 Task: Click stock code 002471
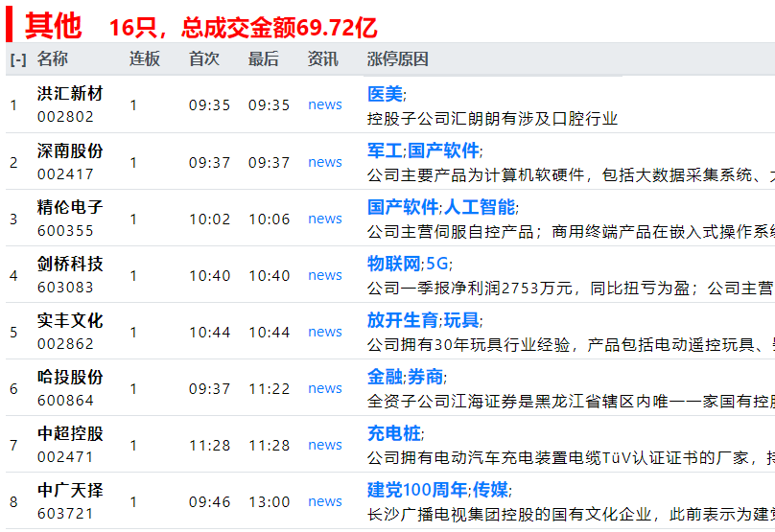[65, 457]
